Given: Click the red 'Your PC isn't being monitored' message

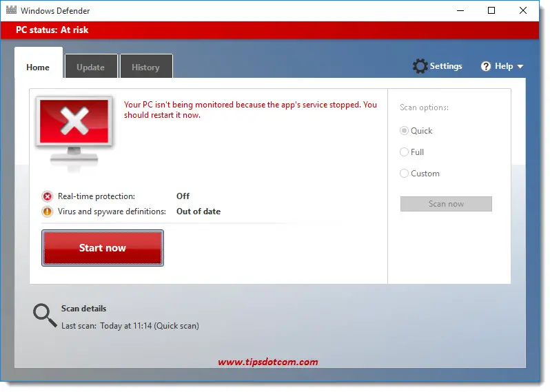Looking at the screenshot, I should [x=250, y=110].
